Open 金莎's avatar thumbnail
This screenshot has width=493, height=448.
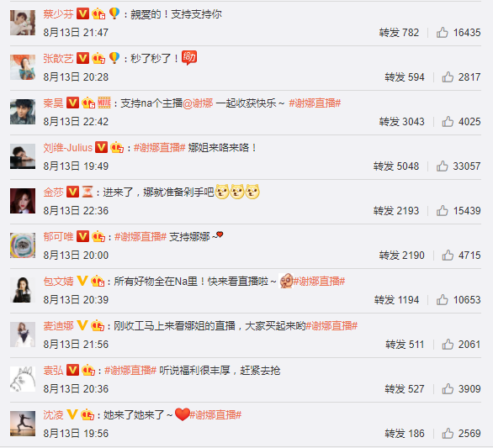coord(23,201)
